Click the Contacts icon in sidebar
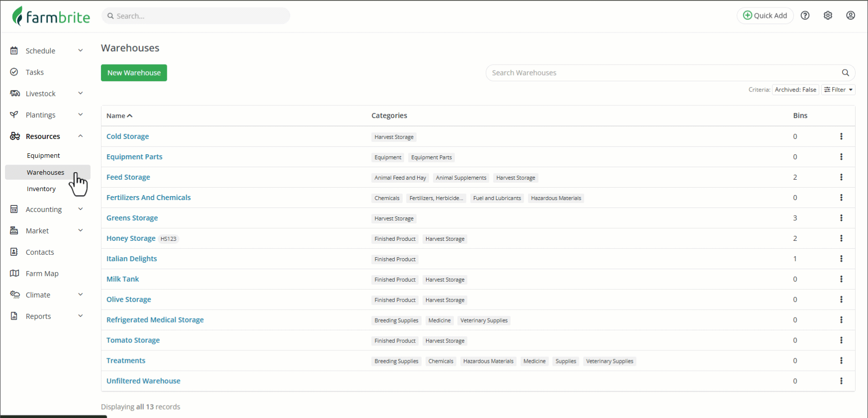Image resolution: width=868 pixels, height=418 pixels. pos(14,252)
